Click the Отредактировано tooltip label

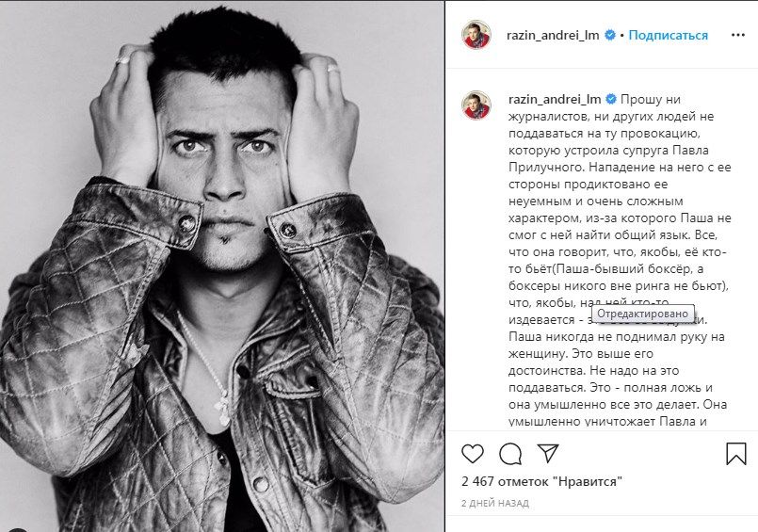click(642, 314)
